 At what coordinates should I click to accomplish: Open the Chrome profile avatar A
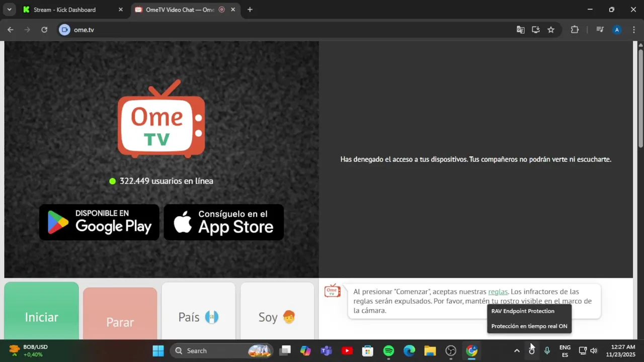tap(617, 30)
